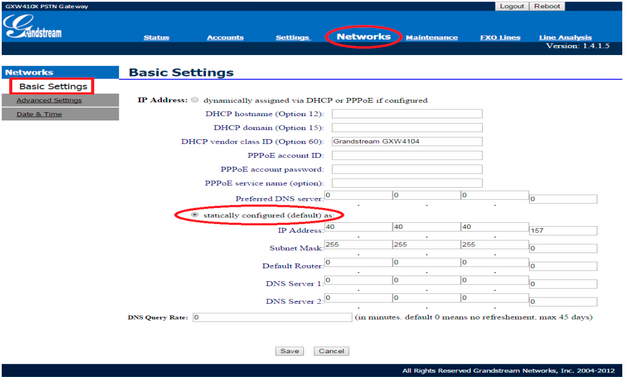The height and width of the screenshot is (377, 625).
Task: Click the Version: 1.4.1.5 text
Action: click(x=578, y=46)
